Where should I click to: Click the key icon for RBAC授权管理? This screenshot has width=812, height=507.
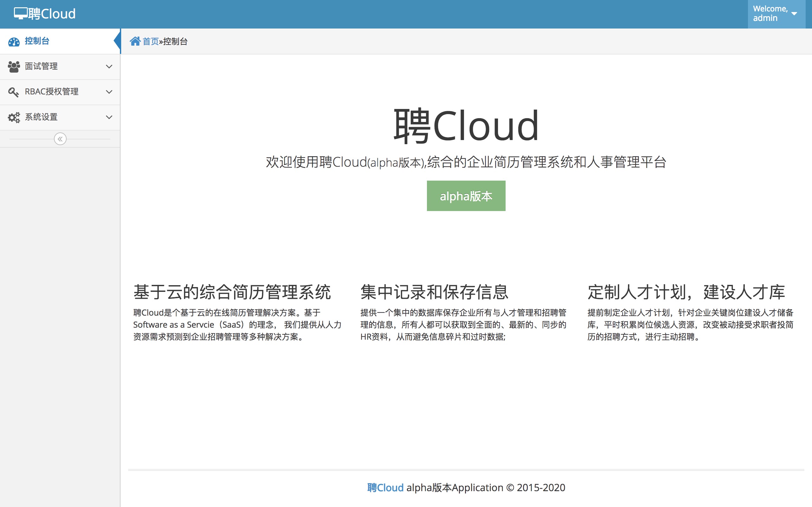[13, 92]
